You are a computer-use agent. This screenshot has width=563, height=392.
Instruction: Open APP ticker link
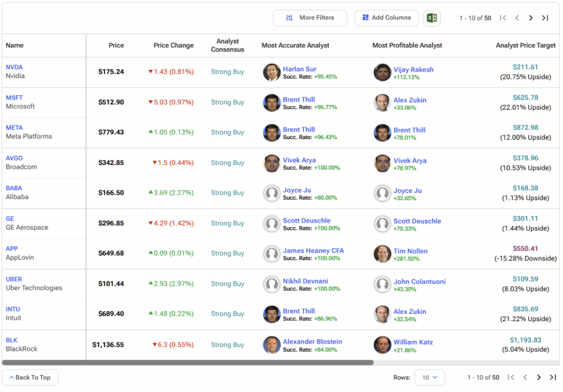[x=12, y=249]
